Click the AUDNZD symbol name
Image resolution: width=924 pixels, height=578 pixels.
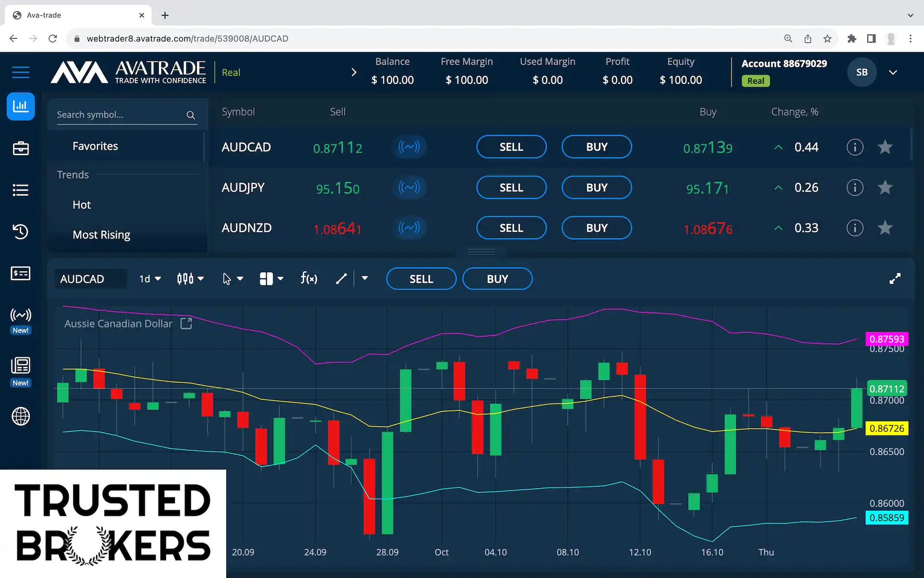click(x=246, y=228)
